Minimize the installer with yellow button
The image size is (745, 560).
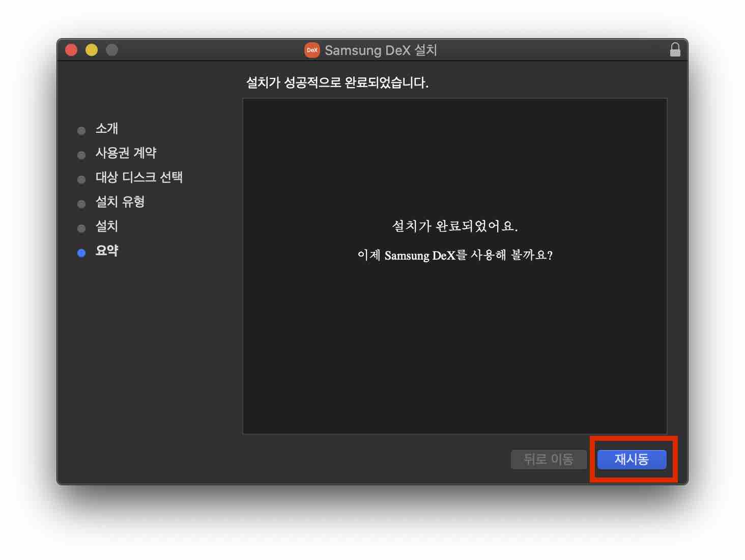[x=92, y=50]
